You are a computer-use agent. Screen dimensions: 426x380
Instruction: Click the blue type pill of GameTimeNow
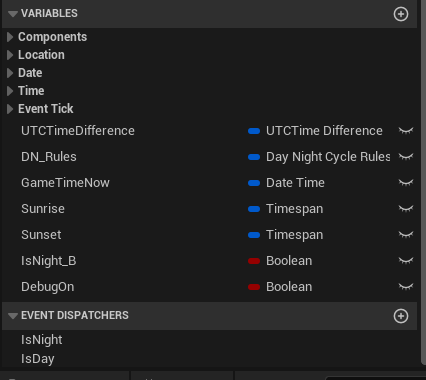click(254, 183)
